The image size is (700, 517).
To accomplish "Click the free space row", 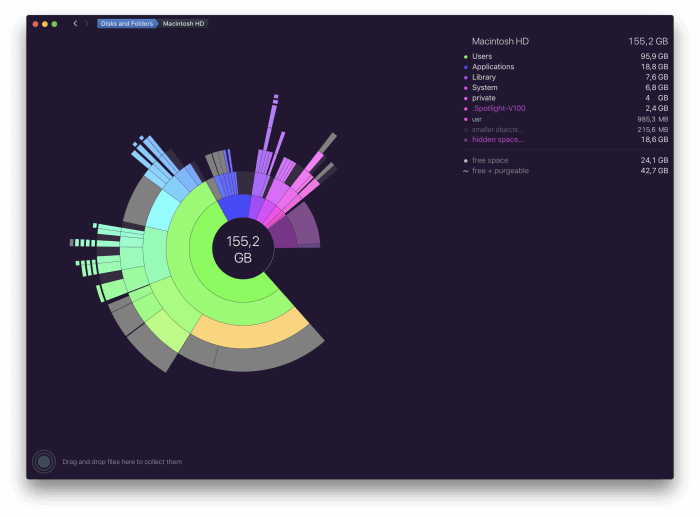I will (x=566, y=160).
